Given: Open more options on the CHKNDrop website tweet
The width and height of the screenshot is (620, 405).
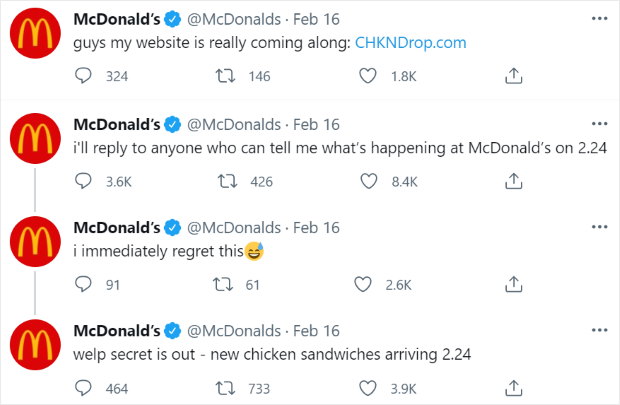Looking at the screenshot, I should (599, 20).
